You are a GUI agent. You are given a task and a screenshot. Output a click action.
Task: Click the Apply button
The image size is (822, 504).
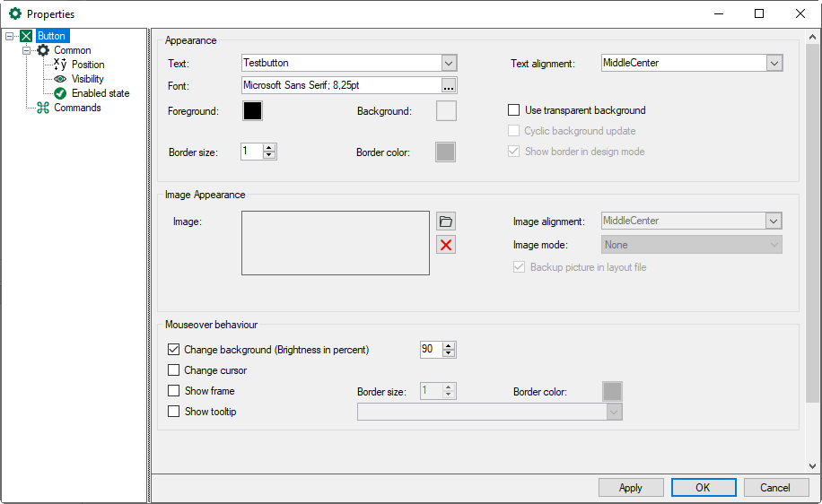point(631,488)
